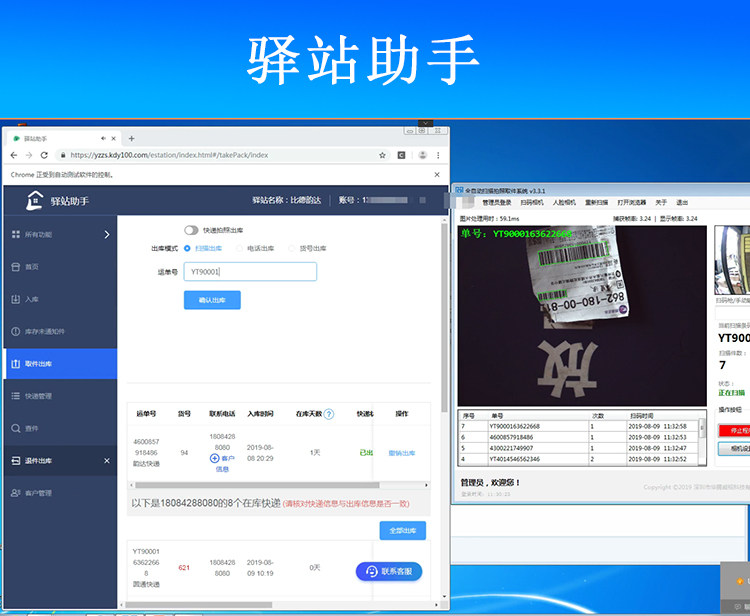Expand 所有功能 sidebar chevron
The height and width of the screenshot is (616, 750).
tap(107, 234)
